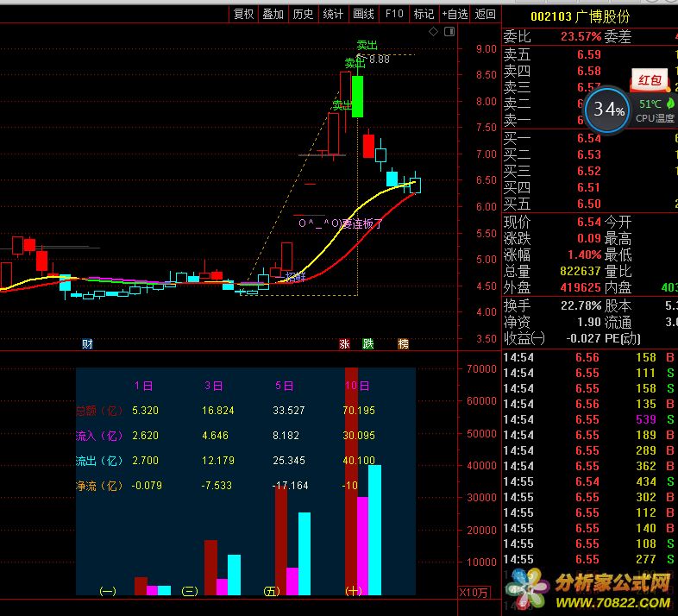This screenshot has width=678, height=616.
Task: Click the diamond icon above the chart
Action: pos(433,31)
